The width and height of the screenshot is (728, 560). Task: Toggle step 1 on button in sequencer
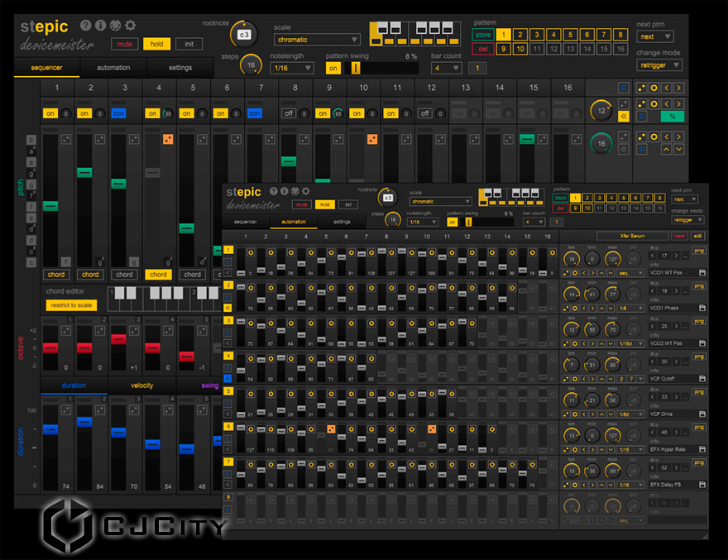tap(50, 113)
